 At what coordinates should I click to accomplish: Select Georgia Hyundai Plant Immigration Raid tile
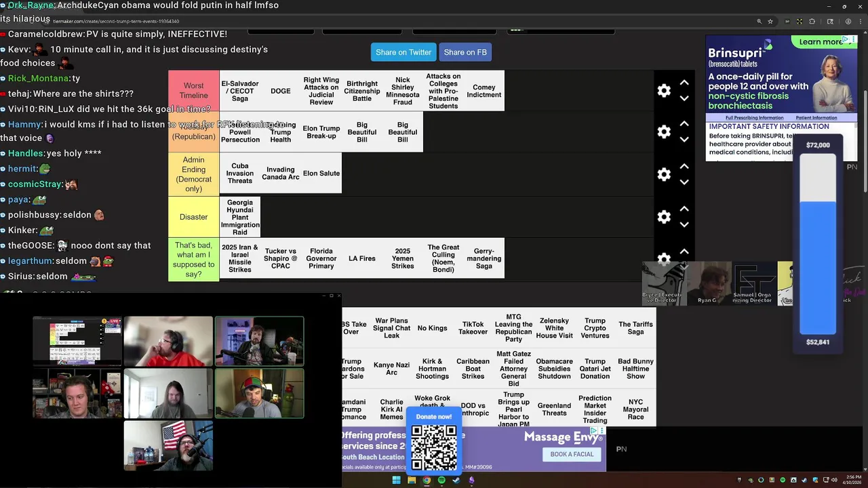point(240,217)
